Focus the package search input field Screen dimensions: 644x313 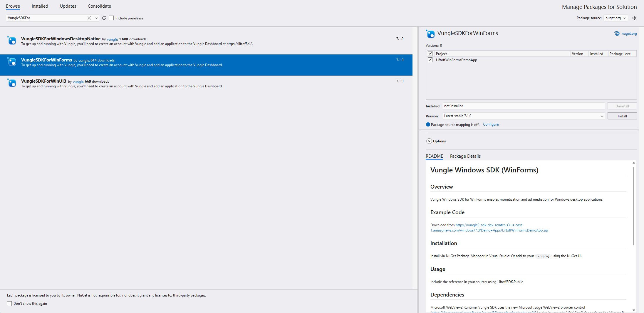pyautogui.click(x=46, y=18)
